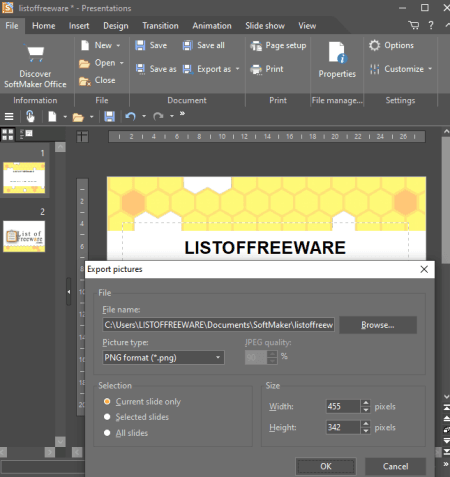
Task: Click the Print icon in ribbon
Action: (x=256, y=69)
